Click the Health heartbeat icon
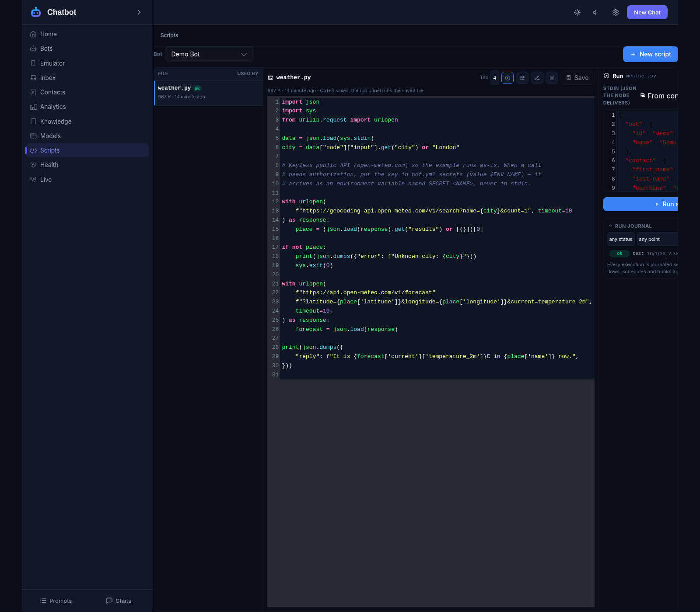The width and height of the screenshot is (700, 612). [33, 165]
